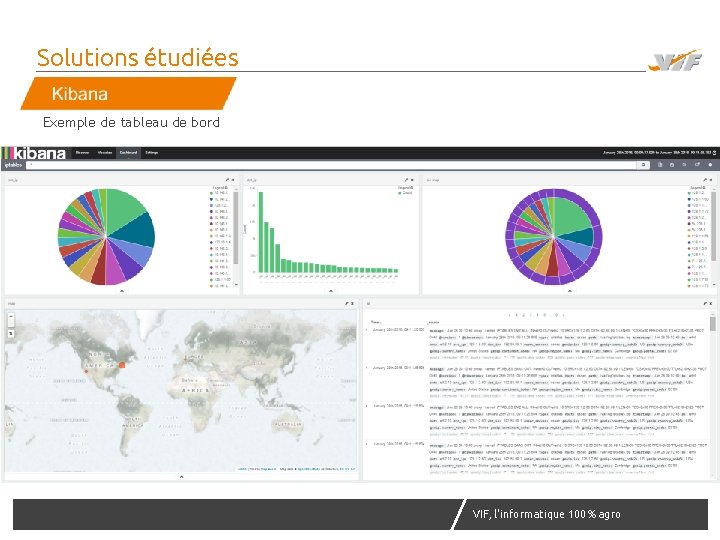The image size is (720, 540).
Task: Expand spy panel below left pie chart
Action: coord(122,291)
